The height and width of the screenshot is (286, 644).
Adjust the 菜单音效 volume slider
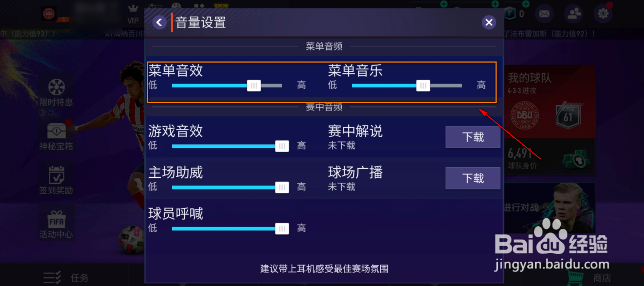[x=254, y=85]
